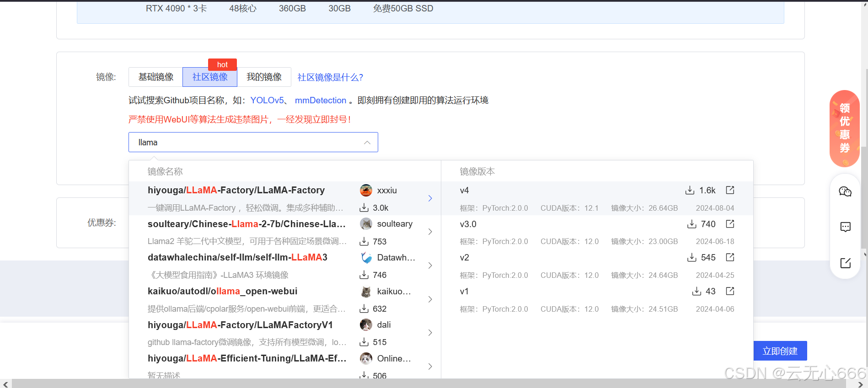868x388 pixels.
Task: Open message feedback icon in sidebar
Action: click(845, 227)
